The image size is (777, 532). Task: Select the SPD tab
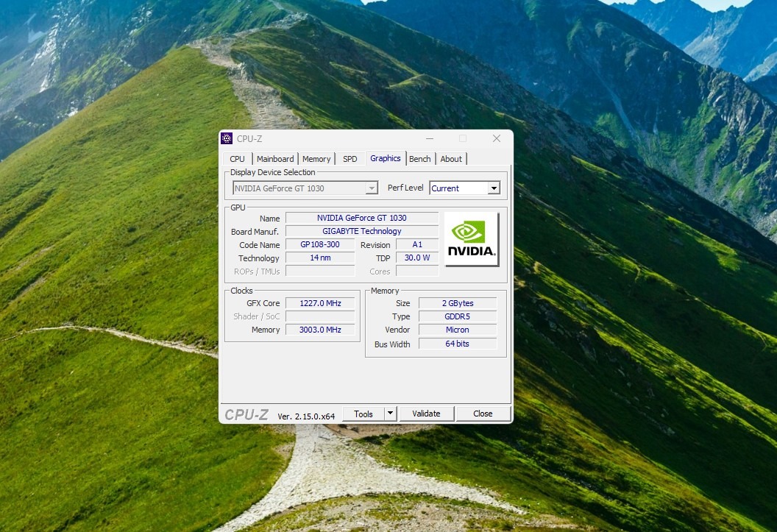click(350, 159)
